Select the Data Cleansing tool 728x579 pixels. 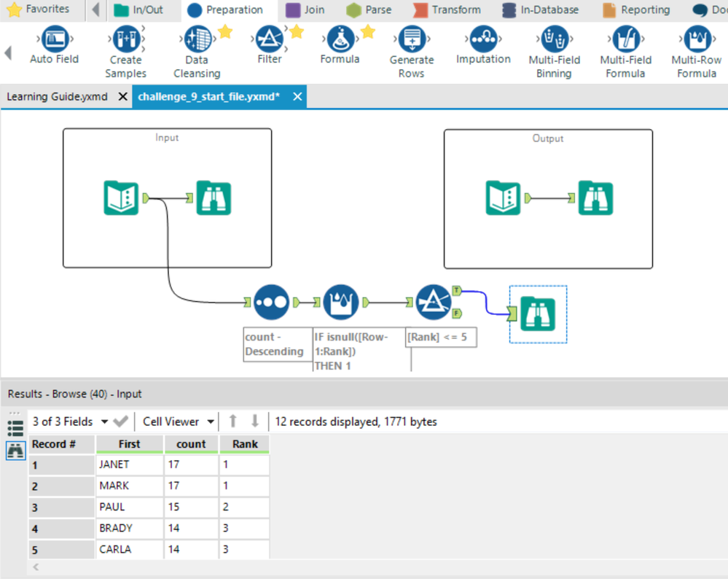(197, 52)
